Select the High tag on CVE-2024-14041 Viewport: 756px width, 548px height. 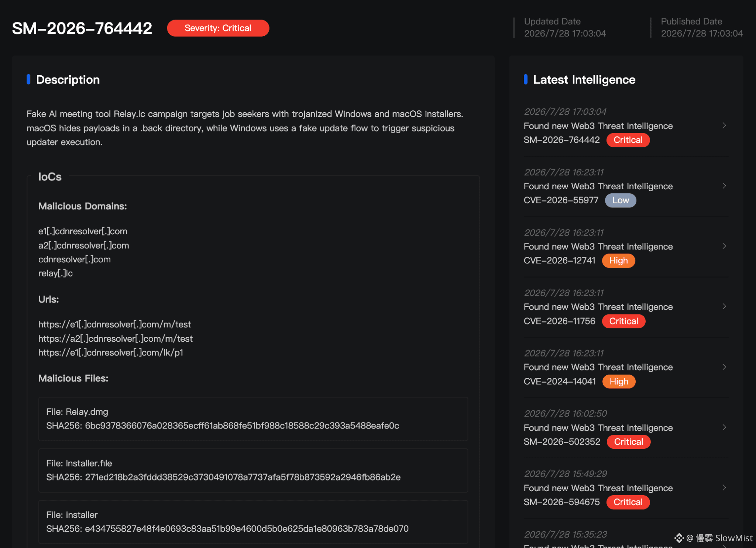[x=619, y=382]
